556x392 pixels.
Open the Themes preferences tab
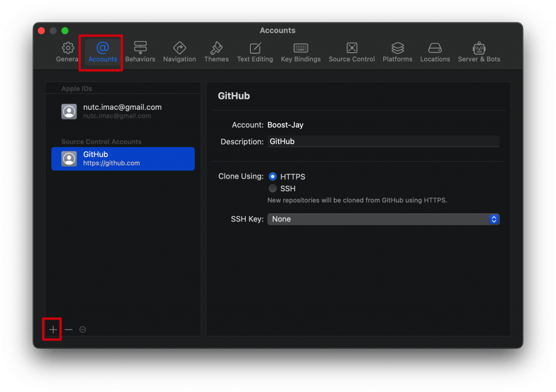tap(216, 52)
